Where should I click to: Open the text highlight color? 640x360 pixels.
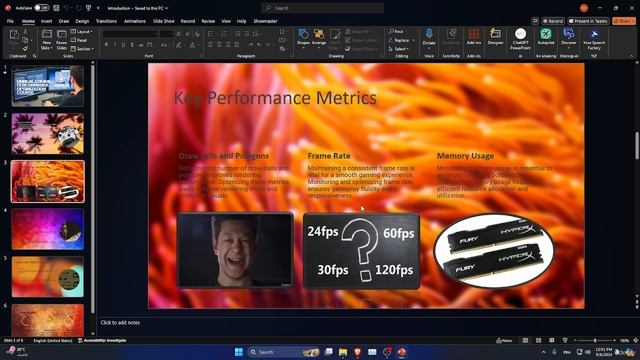point(179,45)
